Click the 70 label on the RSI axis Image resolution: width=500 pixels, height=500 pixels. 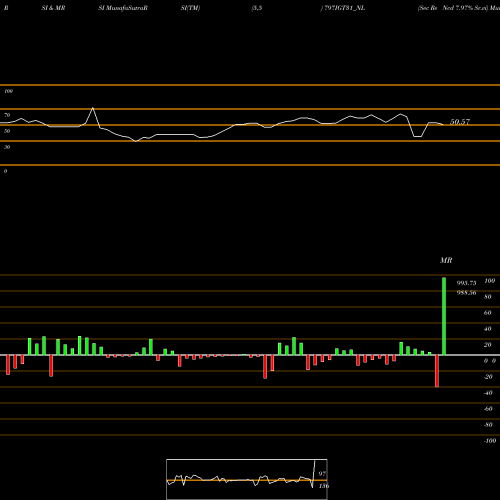click(x=7, y=115)
